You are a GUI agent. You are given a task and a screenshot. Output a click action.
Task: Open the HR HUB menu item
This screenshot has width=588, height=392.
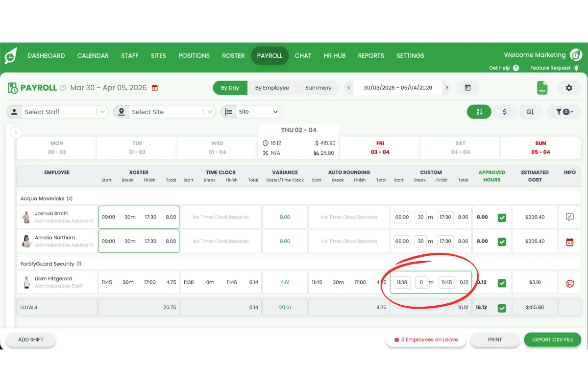pos(335,56)
